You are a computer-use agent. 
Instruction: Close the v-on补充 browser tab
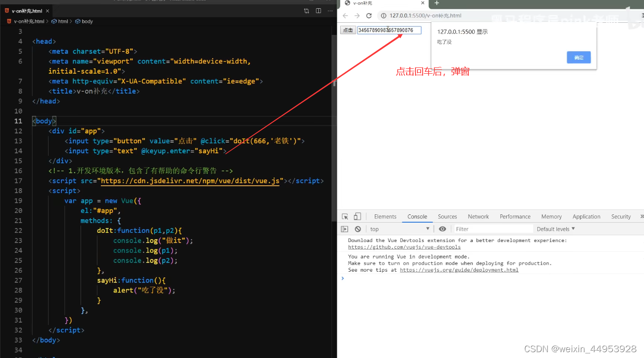(423, 3)
